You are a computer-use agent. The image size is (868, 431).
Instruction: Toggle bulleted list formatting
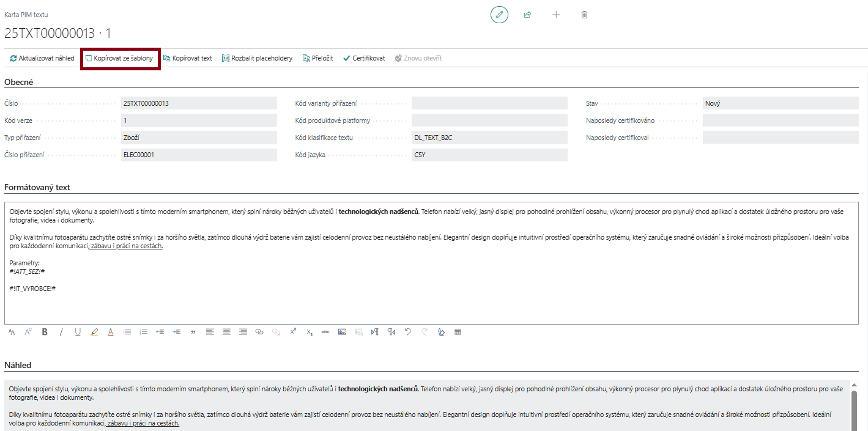pyautogui.click(x=127, y=332)
